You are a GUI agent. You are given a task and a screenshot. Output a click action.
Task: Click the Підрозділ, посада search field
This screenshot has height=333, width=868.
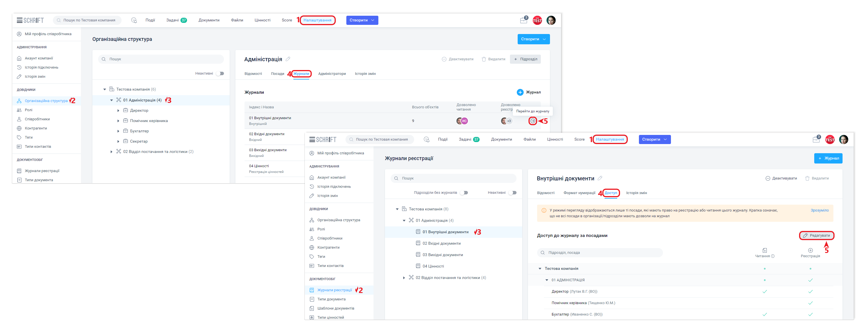pos(600,252)
